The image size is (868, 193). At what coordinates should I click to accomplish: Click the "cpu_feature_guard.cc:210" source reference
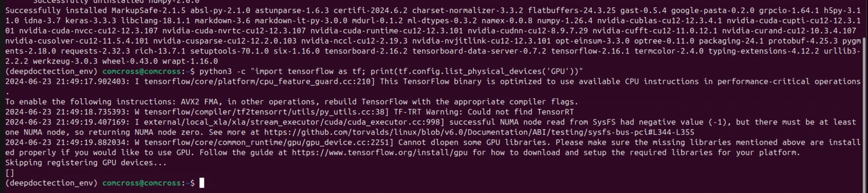point(317,81)
